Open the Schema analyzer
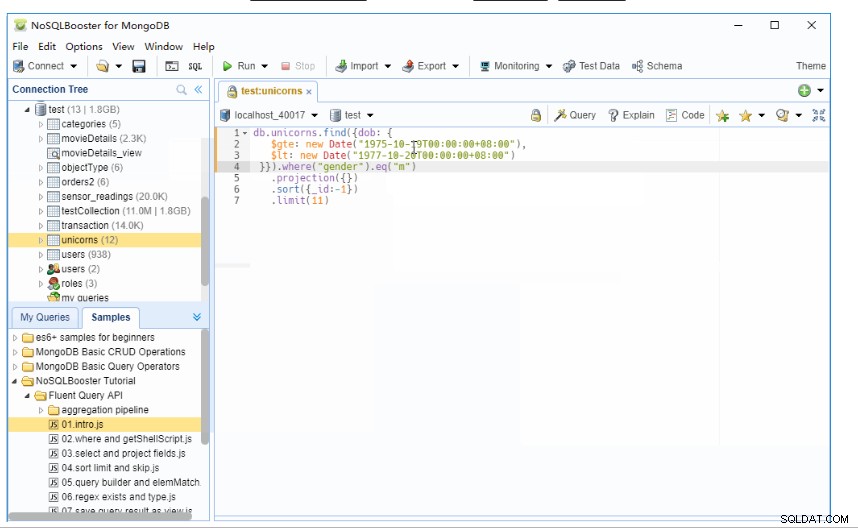Image resolution: width=858 pixels, height=529 pixels. click(x=657, y=66)
